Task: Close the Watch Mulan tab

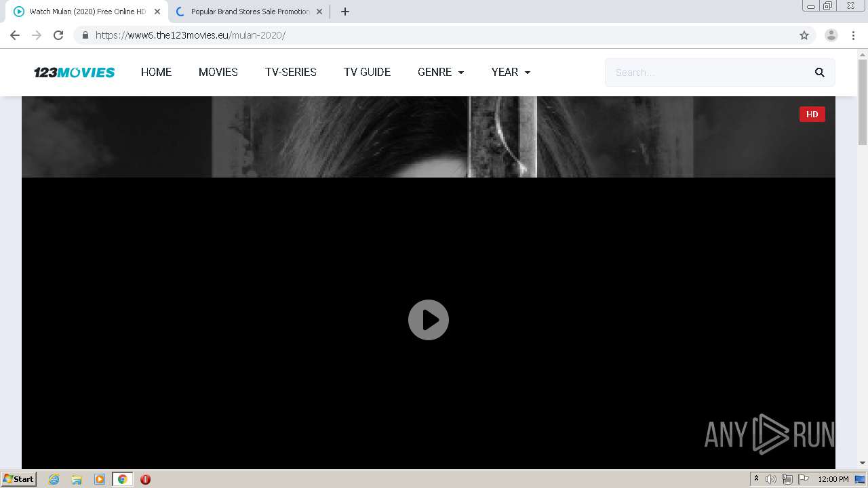Action: [x=157, y=12]
